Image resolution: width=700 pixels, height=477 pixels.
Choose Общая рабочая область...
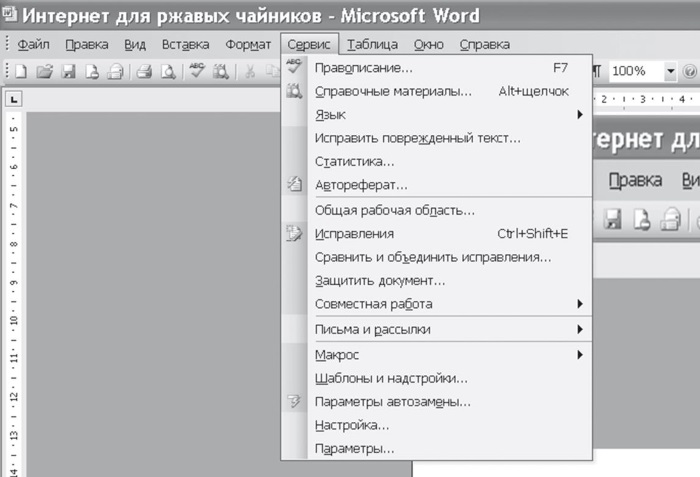coord(437,210)
